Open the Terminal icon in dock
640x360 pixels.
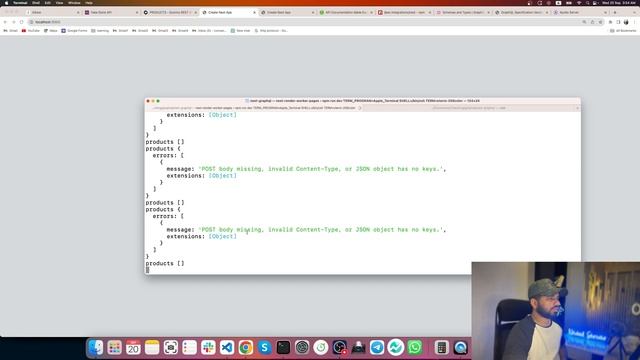tap(283, 347)
